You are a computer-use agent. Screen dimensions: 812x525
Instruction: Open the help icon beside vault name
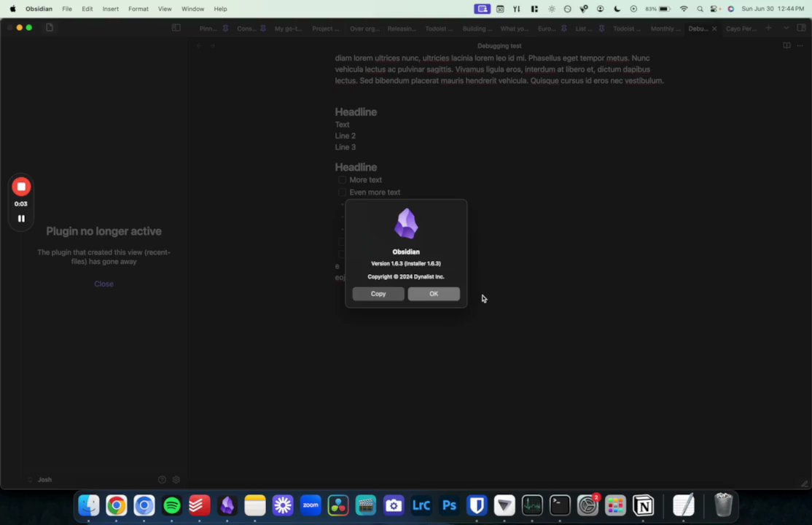click(x=162, y=480)
